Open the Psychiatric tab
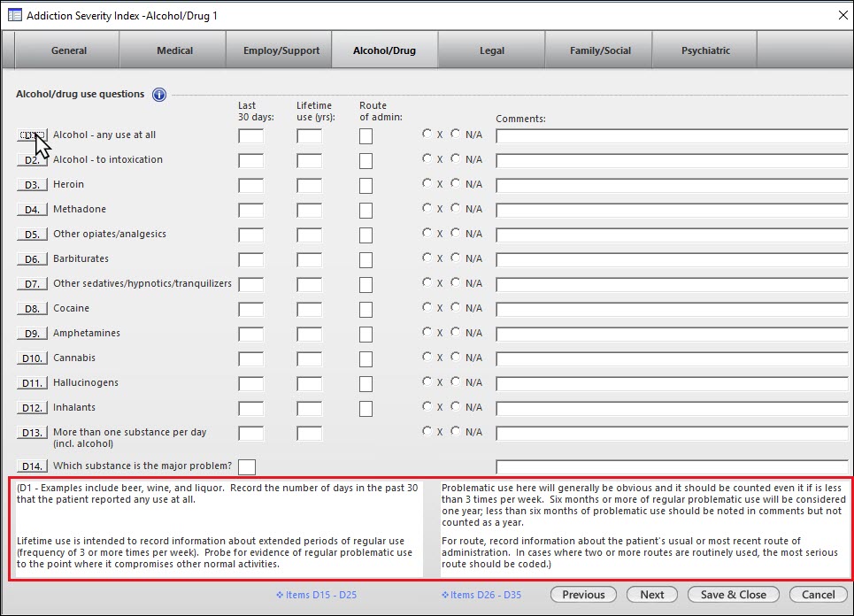This screenshot has height=616, width=854. click(705, 50)
